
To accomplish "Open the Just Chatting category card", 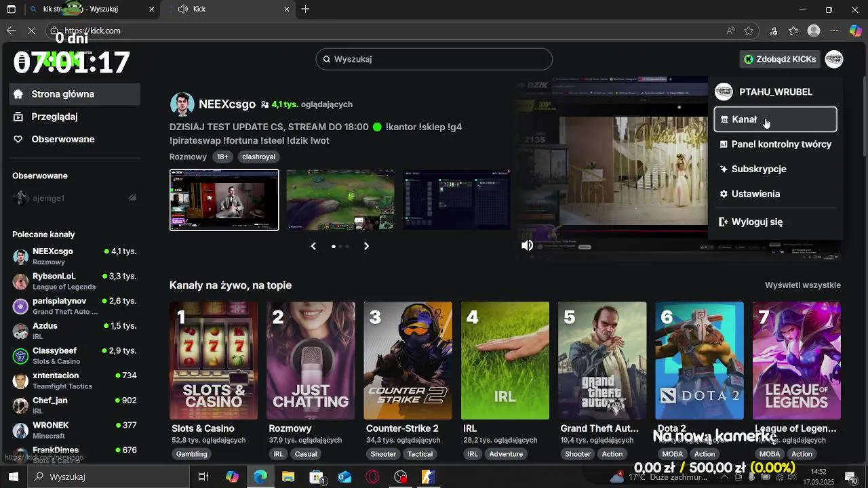I will click(311, 361).
